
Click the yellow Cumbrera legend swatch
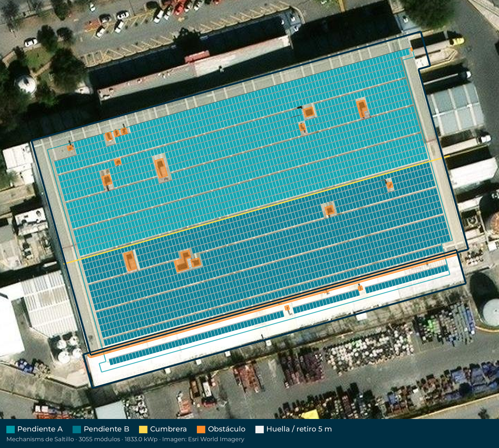click(143, 429)
